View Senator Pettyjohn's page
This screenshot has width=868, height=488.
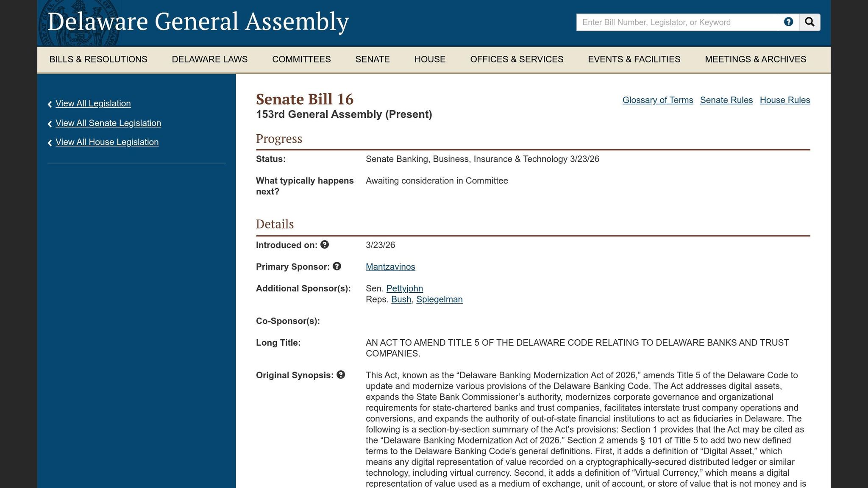tap(405, 288)
